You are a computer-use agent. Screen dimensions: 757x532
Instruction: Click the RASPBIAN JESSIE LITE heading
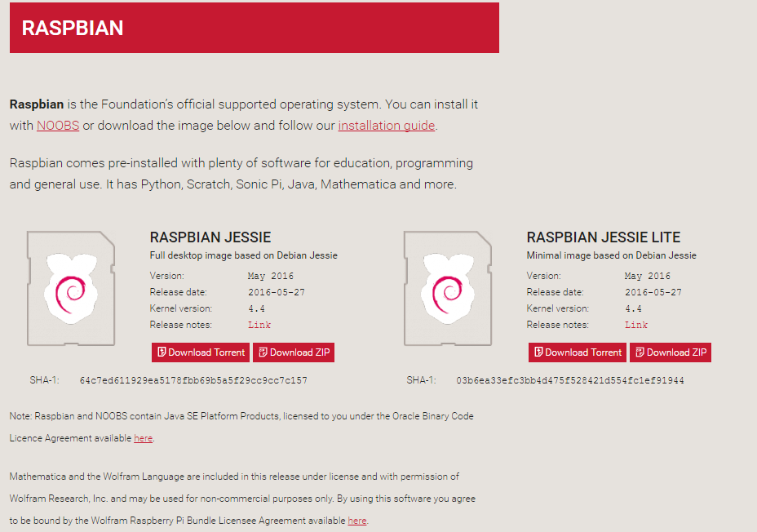click(604, 237)
